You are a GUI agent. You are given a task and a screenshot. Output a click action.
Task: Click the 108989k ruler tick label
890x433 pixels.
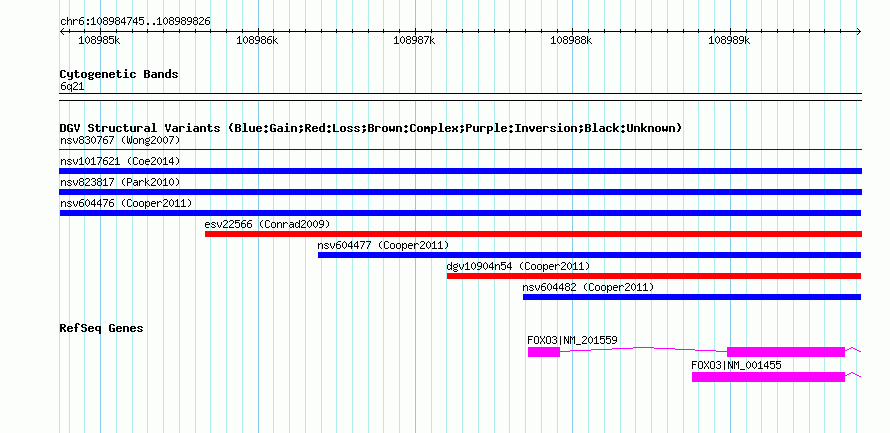[729, 40]
